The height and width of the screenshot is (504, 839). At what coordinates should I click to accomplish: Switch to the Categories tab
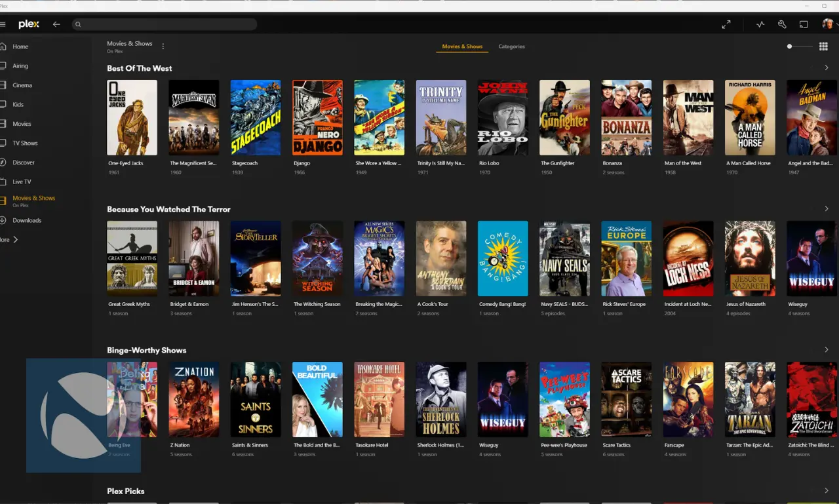click(511, 47)
